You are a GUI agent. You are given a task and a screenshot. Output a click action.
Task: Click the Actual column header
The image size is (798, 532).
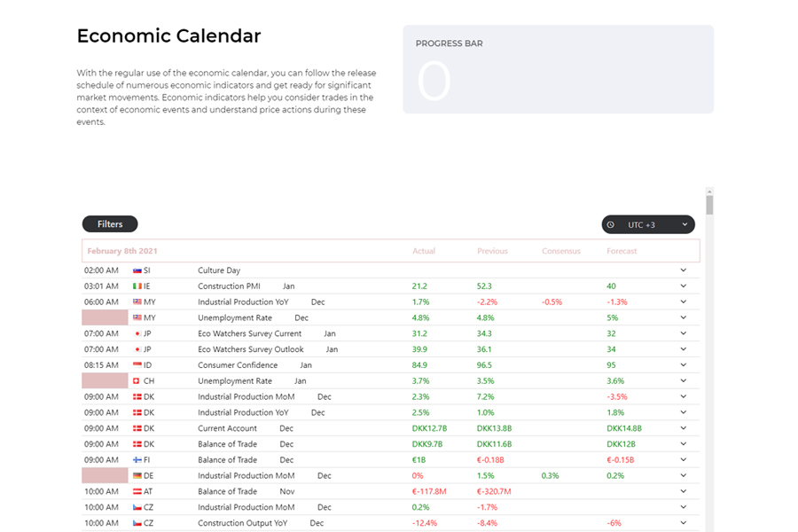click(x=424, y=251)
